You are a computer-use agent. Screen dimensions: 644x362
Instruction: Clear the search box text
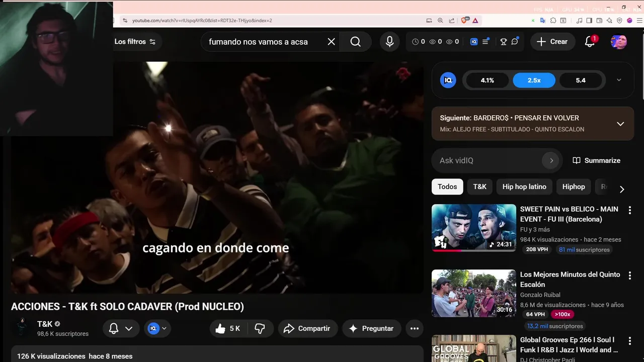click(x=331, y=42)
